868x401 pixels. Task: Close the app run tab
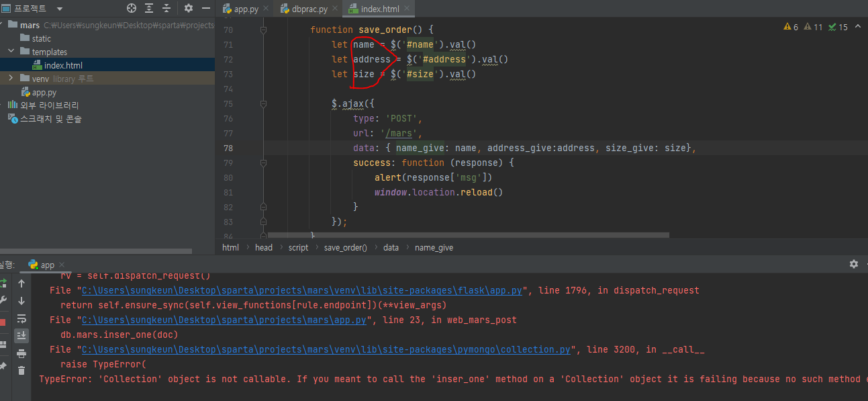(62, 265)
